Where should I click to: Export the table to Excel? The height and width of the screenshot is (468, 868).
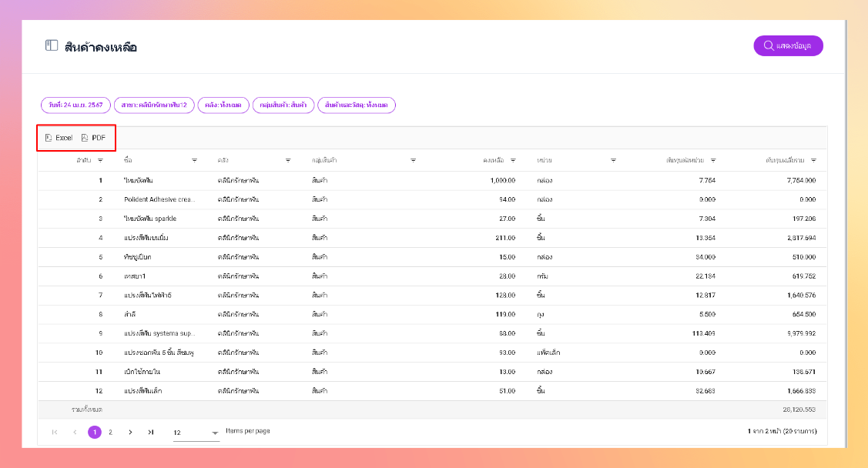click(59, 138)
